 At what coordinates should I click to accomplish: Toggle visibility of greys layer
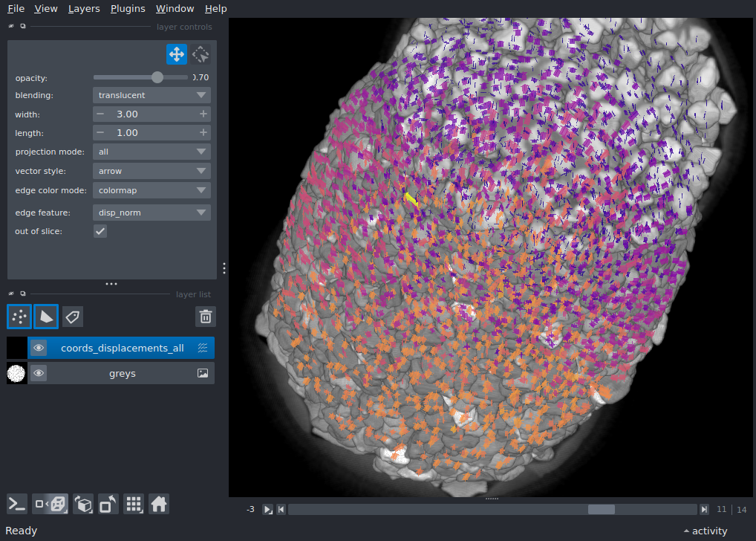(39, 373)
